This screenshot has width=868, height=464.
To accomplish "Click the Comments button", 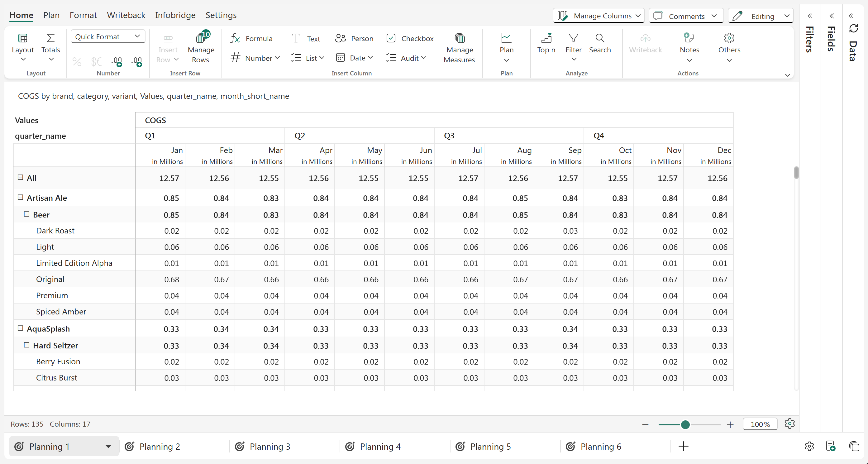I will [x=686, y=16].
